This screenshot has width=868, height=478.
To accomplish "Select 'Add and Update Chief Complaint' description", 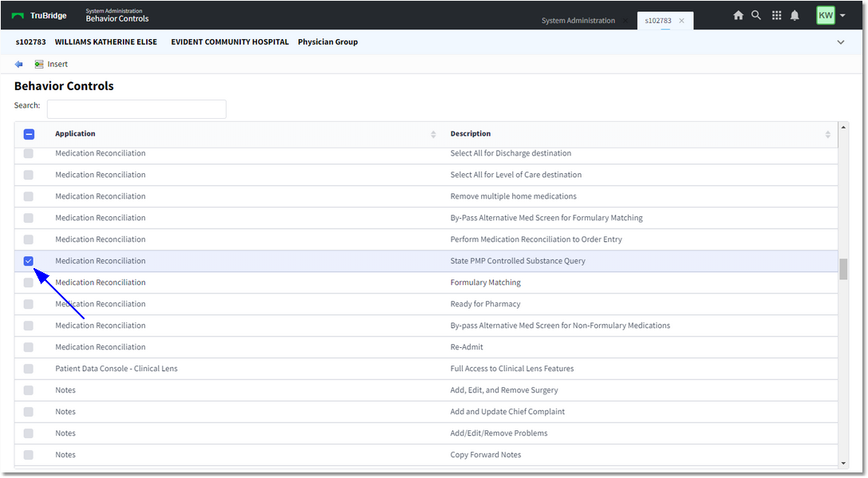I will (x=507, y=412).
